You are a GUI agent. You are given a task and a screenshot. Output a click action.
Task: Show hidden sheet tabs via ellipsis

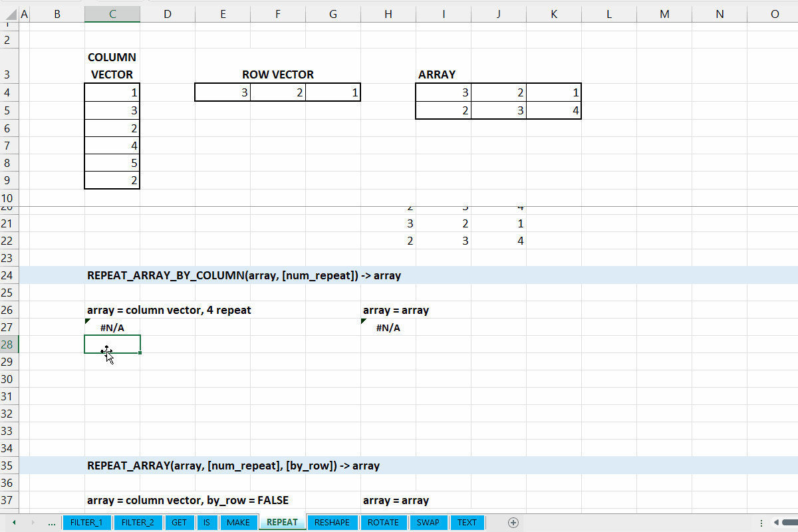pyautogui.click(x=52, y=523)
